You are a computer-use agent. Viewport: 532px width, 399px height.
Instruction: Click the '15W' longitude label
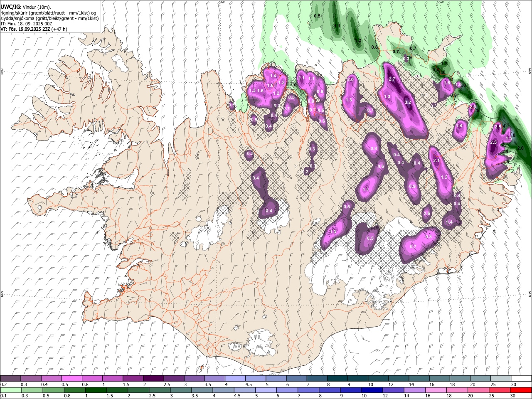[x=440, y=2]
